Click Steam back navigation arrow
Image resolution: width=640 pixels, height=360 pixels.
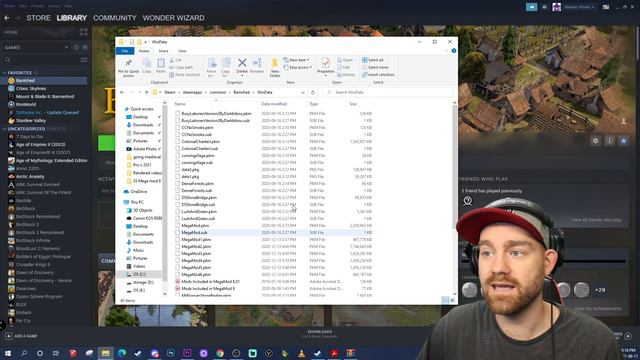pos(7,18)
